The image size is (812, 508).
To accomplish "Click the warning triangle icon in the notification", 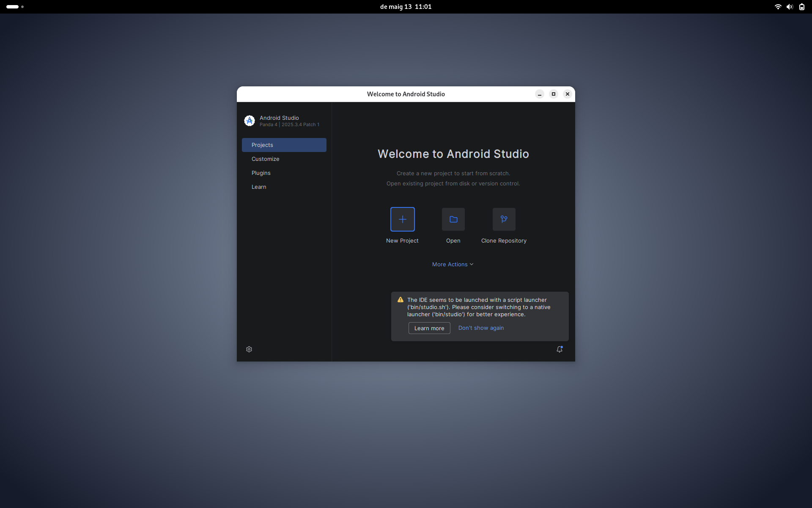I will (401, 300).
